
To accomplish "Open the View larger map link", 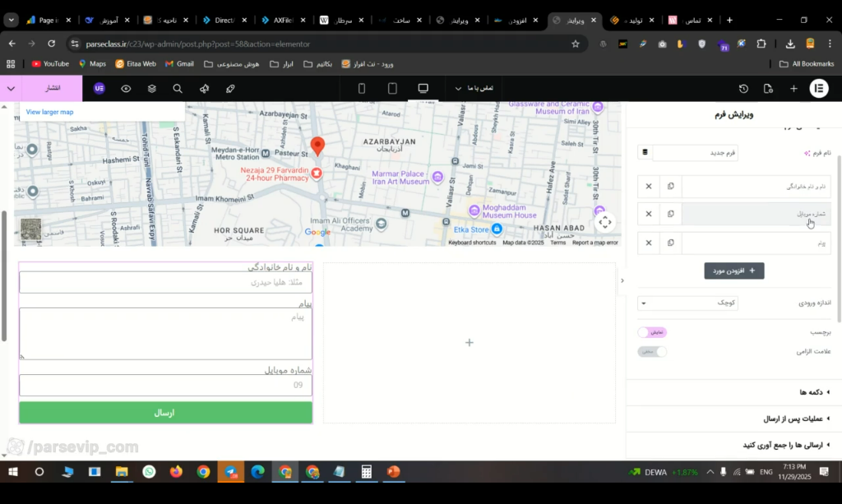I will click(49, 112).
